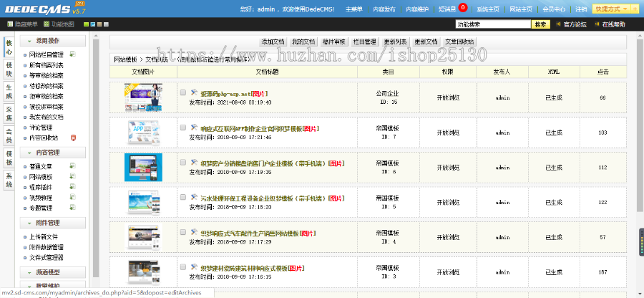Open 文件式管理器 in left menu
Viewport: 644px width, 298px height.
47,258
